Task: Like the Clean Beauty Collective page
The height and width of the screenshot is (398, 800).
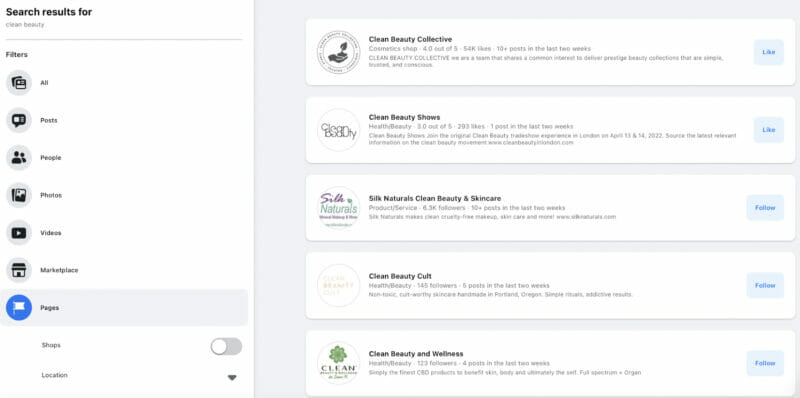Action: click(768, 52)
